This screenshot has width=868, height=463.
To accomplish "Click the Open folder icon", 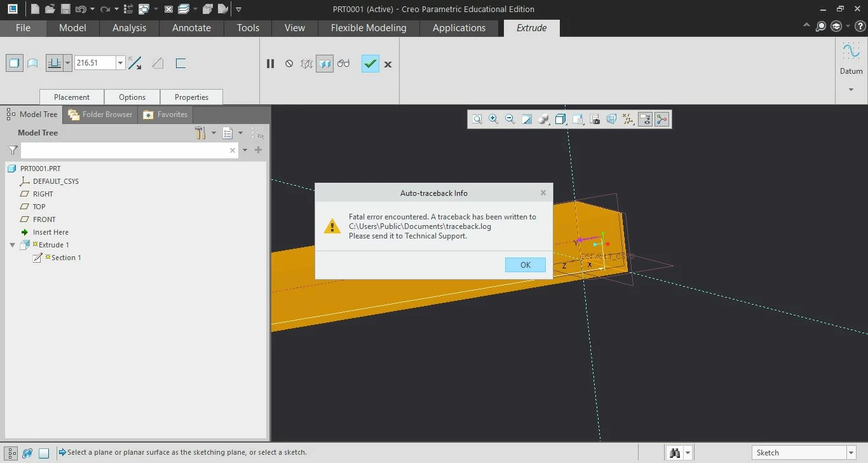I will 50,9.
